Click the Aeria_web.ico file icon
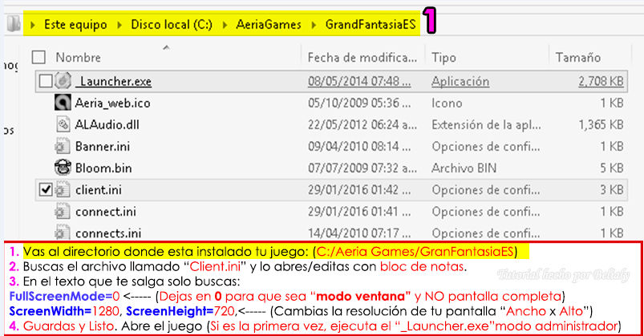Viewport: 644px width, 336px height. click(63, 103)
